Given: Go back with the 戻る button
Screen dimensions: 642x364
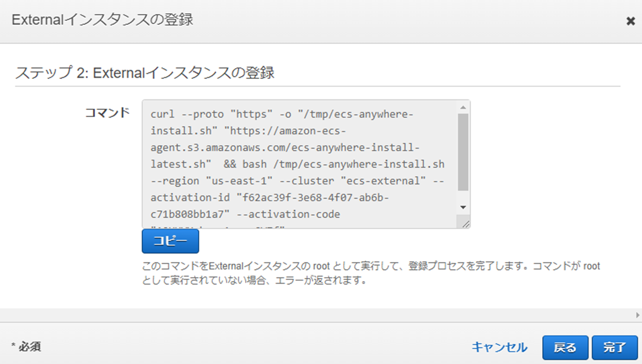Looking at the screenshot, I should tap(565, 348).
